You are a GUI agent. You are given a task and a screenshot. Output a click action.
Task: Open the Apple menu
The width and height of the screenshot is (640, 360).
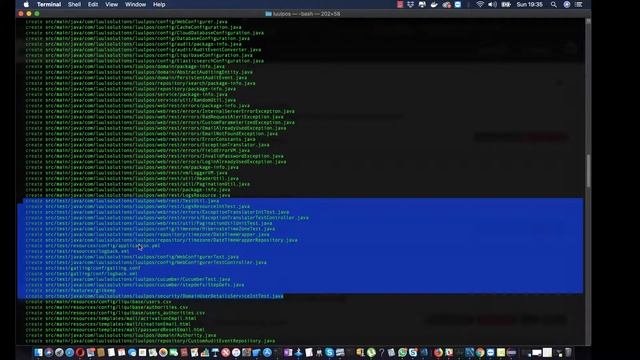tap(27, 4)
